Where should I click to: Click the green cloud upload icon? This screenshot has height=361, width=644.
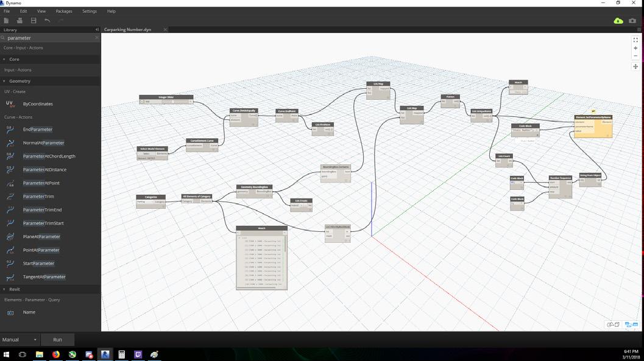(618, 21)
